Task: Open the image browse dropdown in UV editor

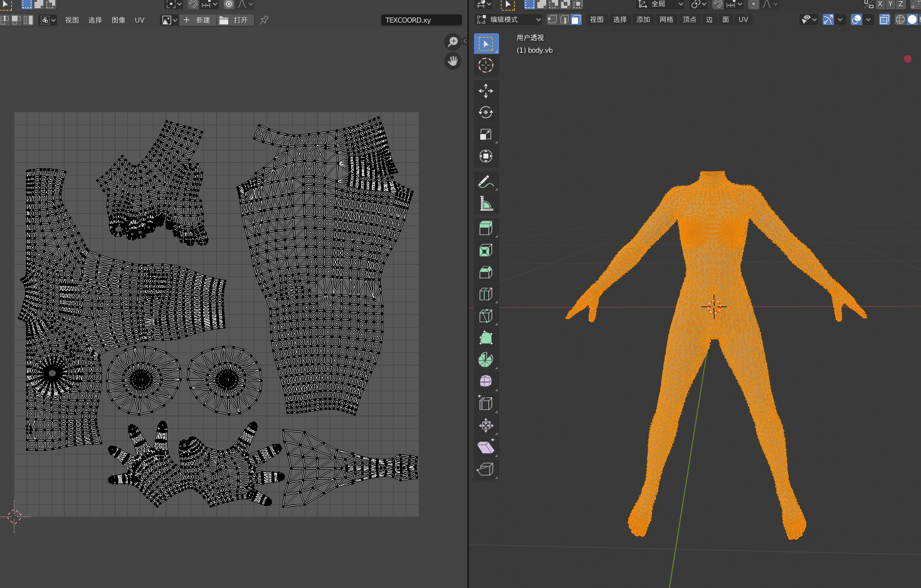Action: (x=170, y=20)
